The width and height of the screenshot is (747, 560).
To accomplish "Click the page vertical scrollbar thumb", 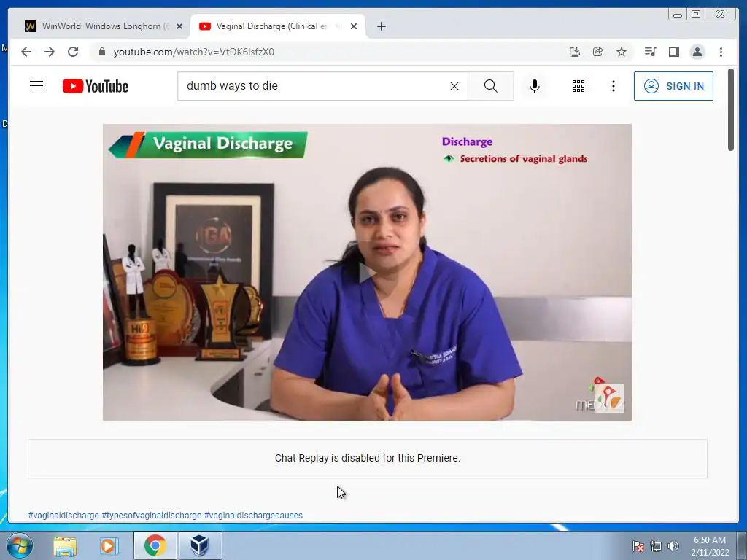I will pos(731,109).
